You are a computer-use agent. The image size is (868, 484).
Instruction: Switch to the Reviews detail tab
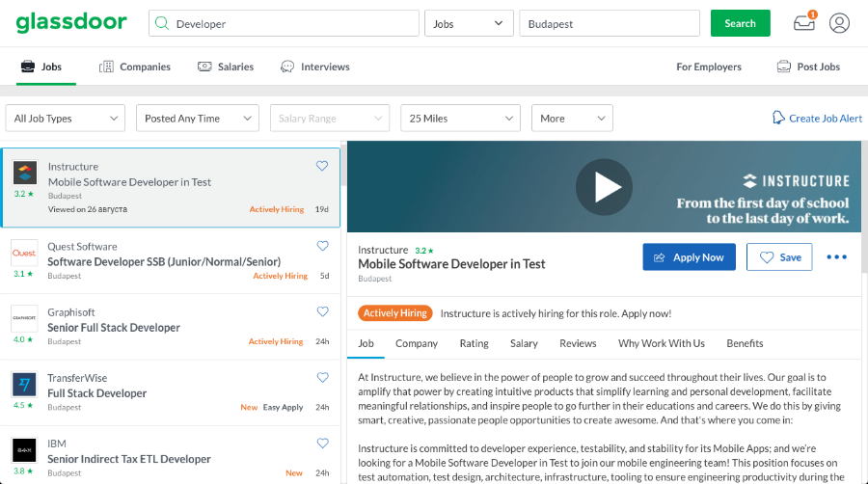(578, 343)
